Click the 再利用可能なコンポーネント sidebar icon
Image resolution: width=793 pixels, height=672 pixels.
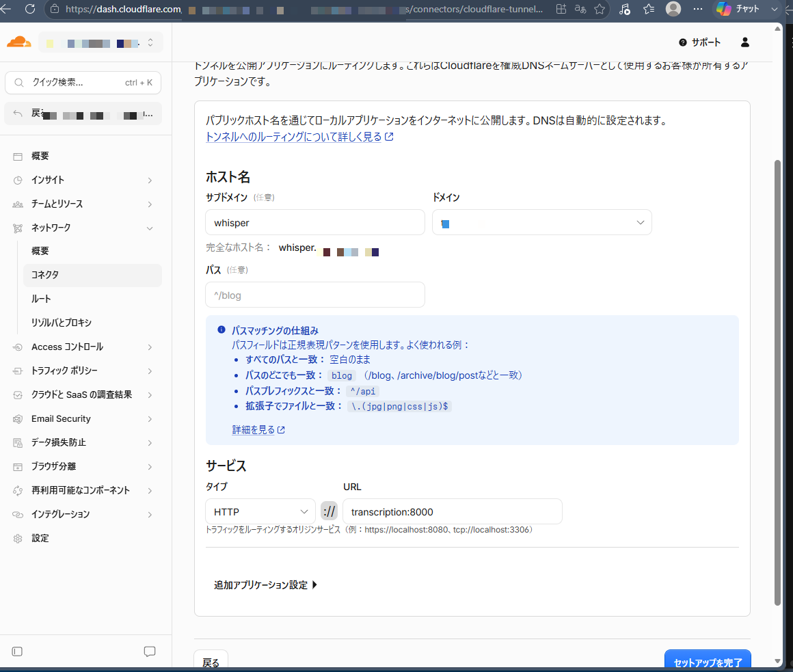click(18, 490)
